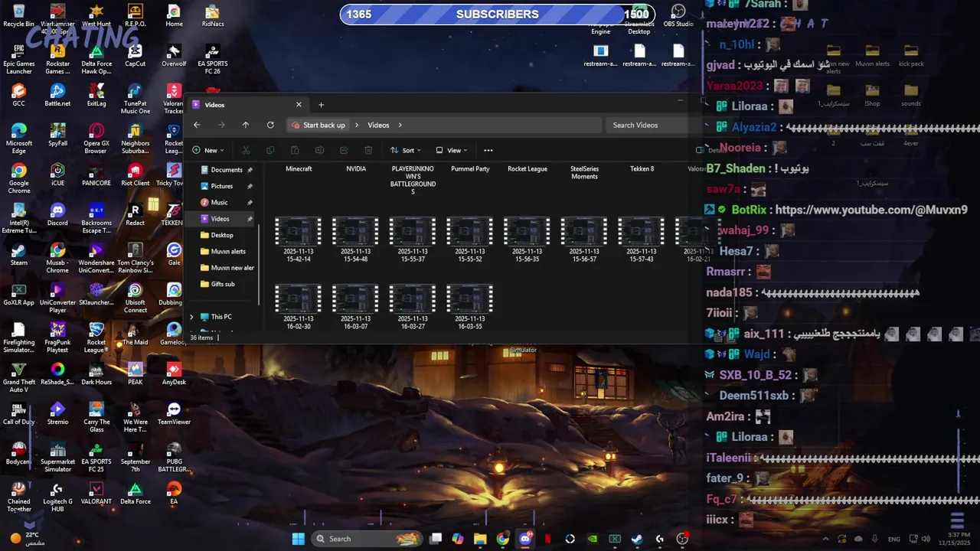
Task: Unpin Videos from Quick access
Action: coord(250,219)
